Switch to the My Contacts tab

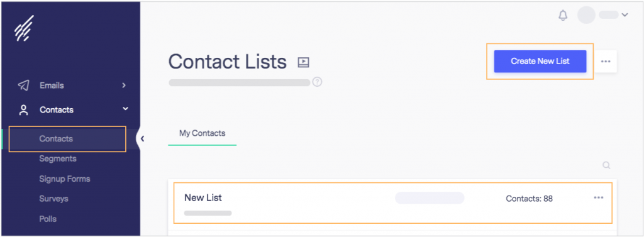click(202, 133)
